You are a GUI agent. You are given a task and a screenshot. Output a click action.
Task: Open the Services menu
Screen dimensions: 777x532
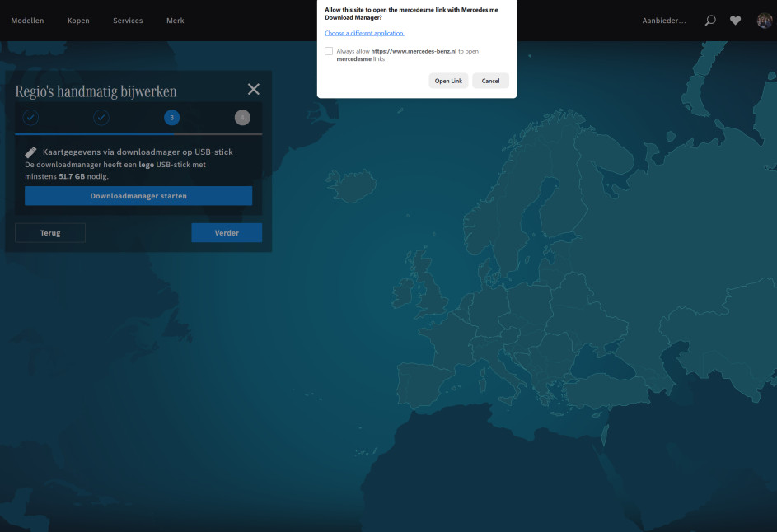pyautogui.click(x=128, y=21)
